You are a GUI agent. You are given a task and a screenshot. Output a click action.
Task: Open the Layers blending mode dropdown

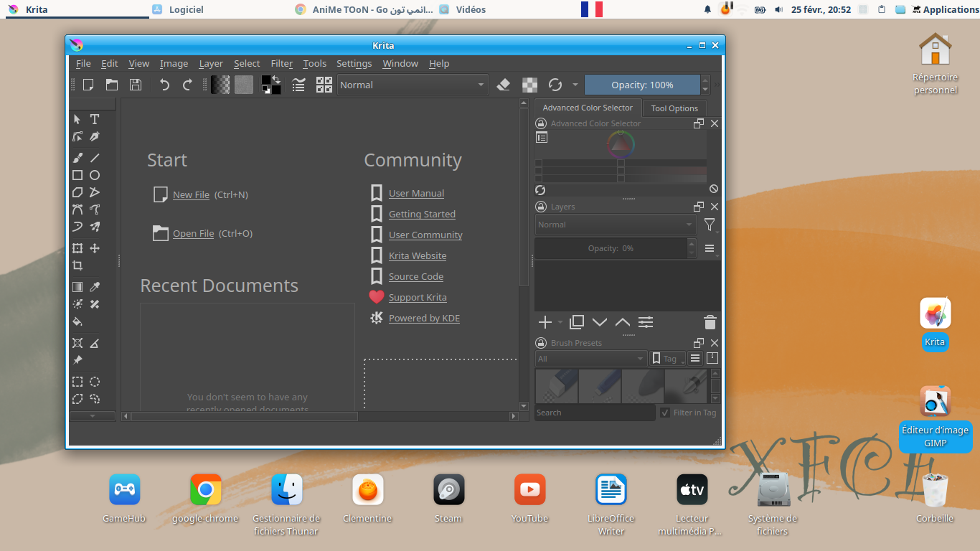click(x=616, y=225)
